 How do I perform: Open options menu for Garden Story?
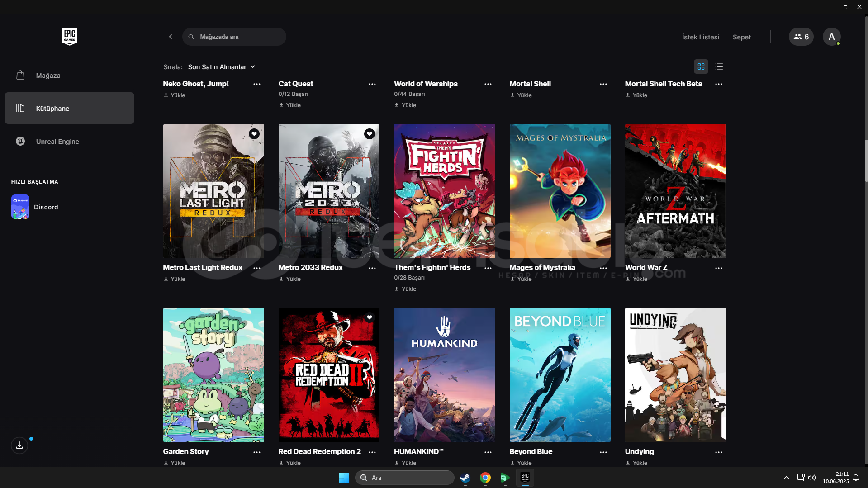(x=257, y=452)
